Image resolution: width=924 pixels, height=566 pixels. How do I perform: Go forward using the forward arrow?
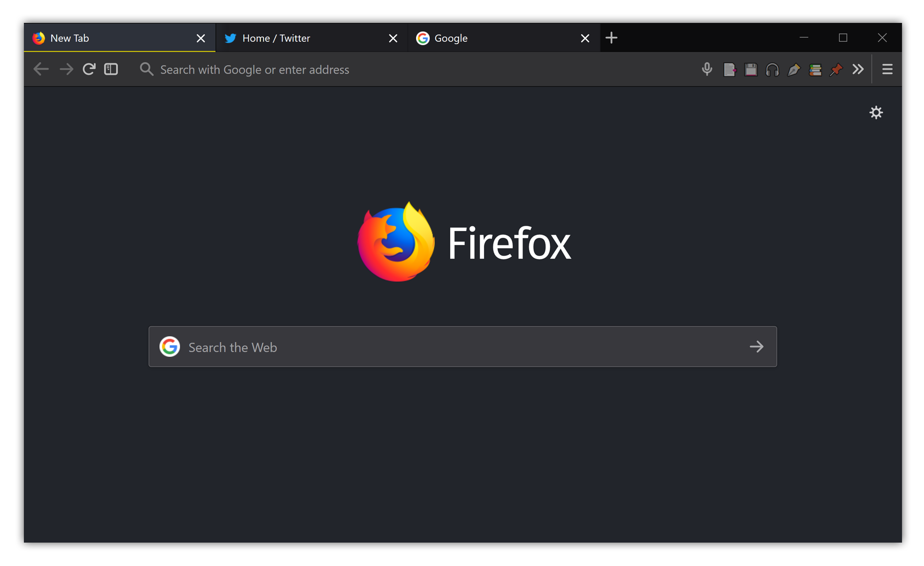66,69
